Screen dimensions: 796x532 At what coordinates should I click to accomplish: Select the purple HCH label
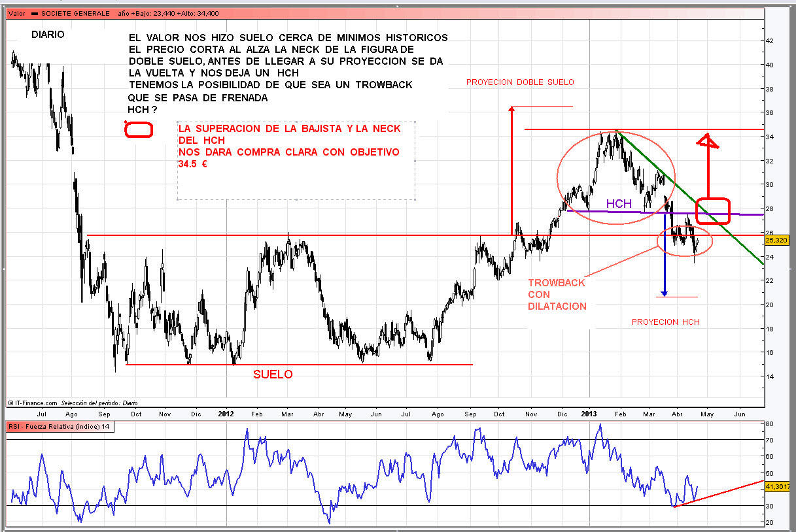618,204
